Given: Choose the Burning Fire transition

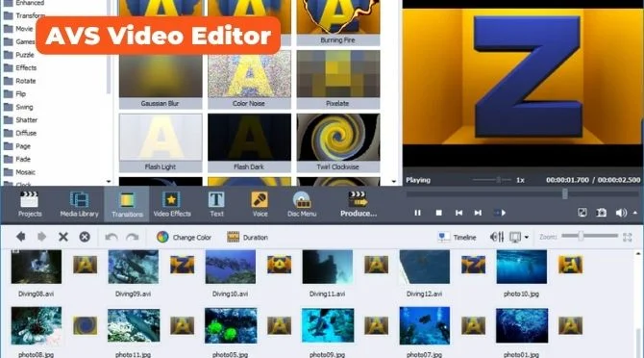Looking at the screenshot, I should click(338, 21).
